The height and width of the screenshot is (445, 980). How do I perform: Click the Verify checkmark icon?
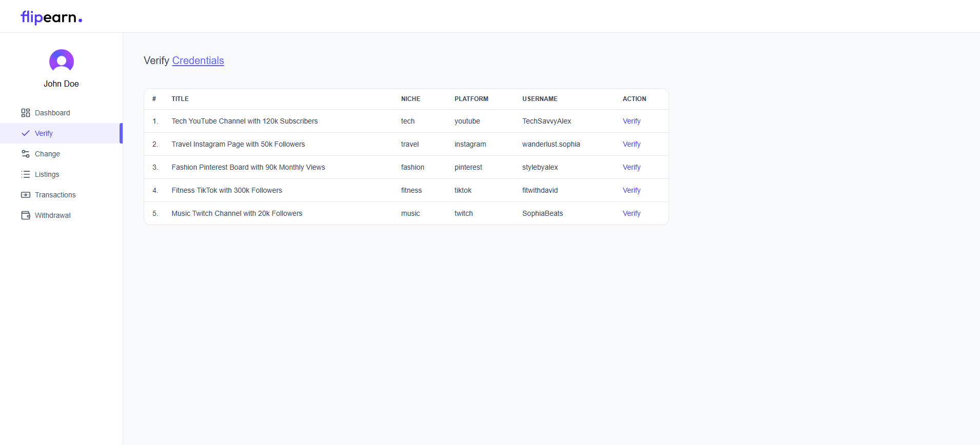pyautogui.click(x=26, y=133)
